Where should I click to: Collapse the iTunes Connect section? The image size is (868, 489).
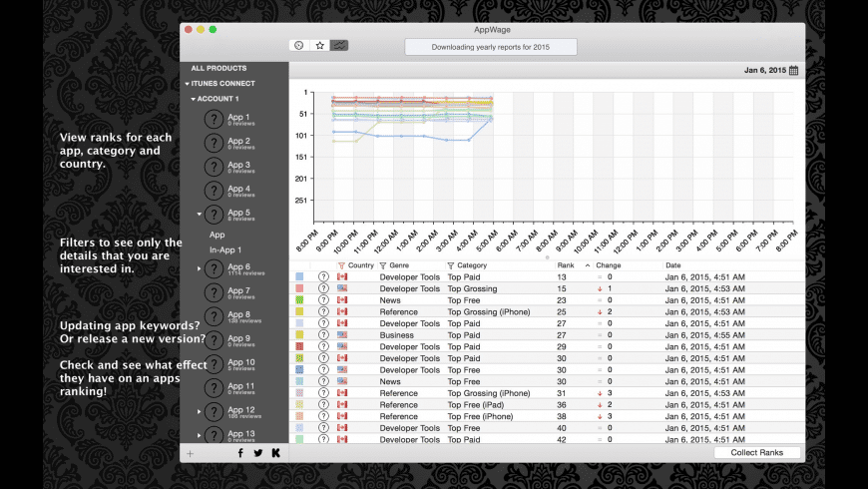(188, 84)
